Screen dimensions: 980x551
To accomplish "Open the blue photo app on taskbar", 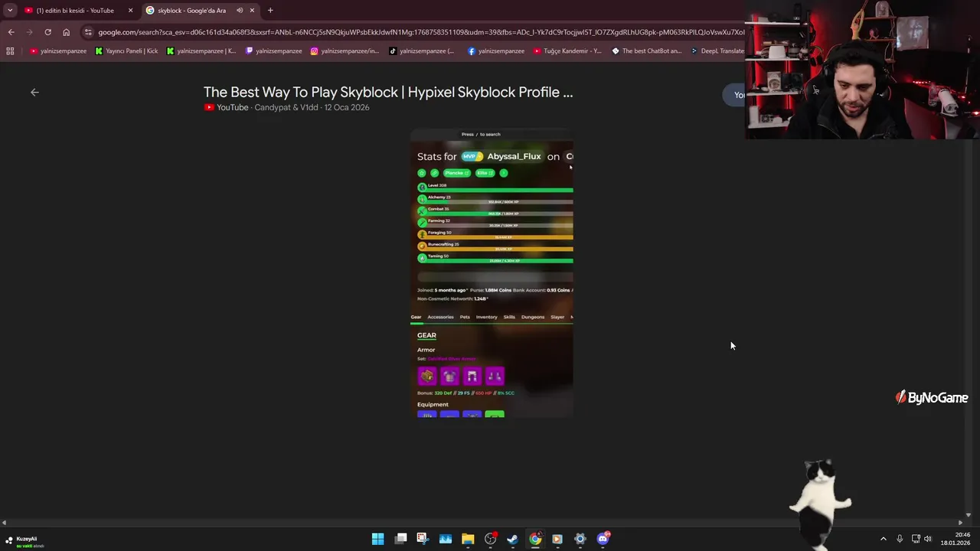I will tap(446, 539).
